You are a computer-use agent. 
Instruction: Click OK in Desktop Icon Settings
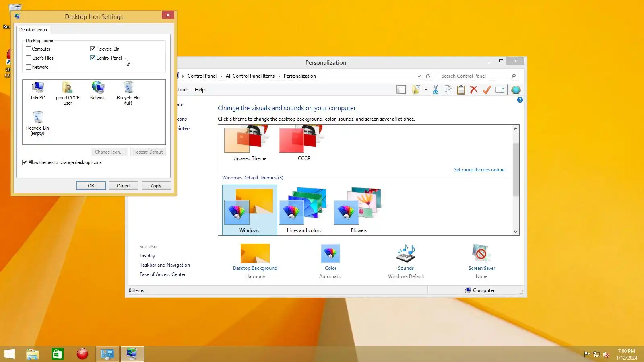(91, 186)
